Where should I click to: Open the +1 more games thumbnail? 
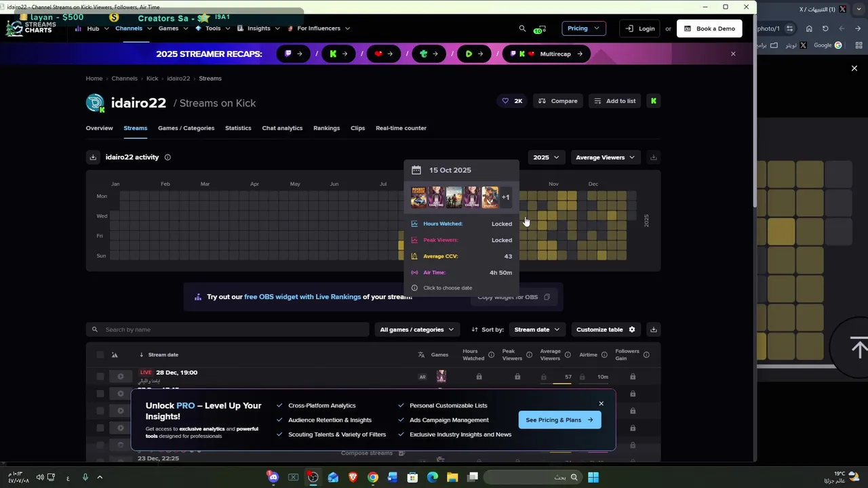click(505, 197)
